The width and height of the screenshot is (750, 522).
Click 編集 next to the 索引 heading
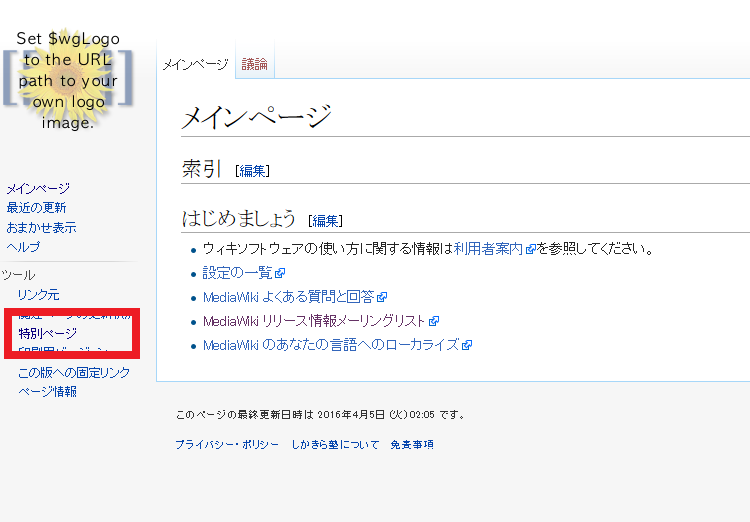(252, 171)
